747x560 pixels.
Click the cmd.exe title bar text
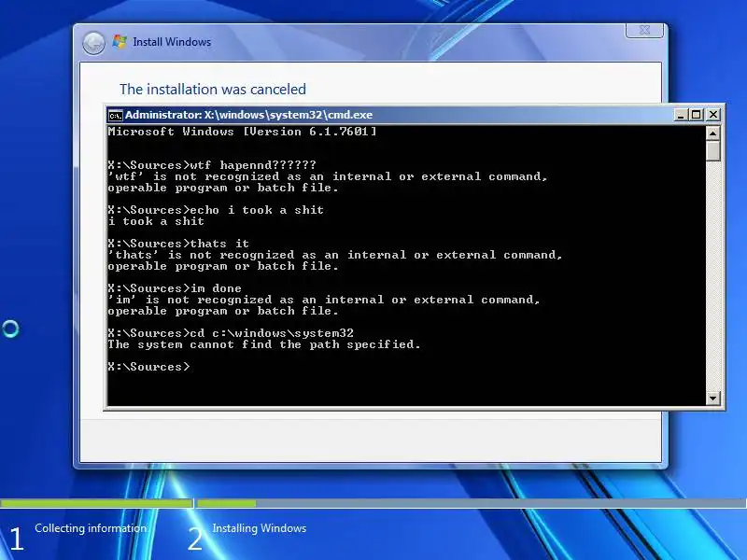[x=248, y=115]
